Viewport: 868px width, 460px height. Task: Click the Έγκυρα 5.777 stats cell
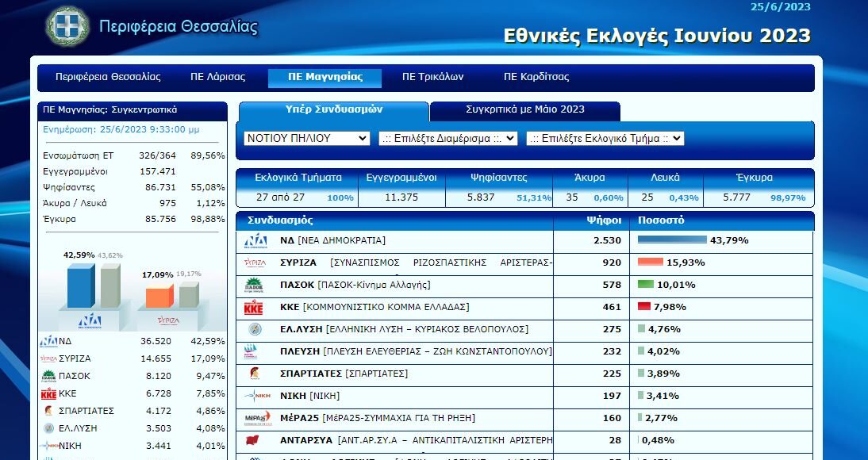[x=759, y=188]
